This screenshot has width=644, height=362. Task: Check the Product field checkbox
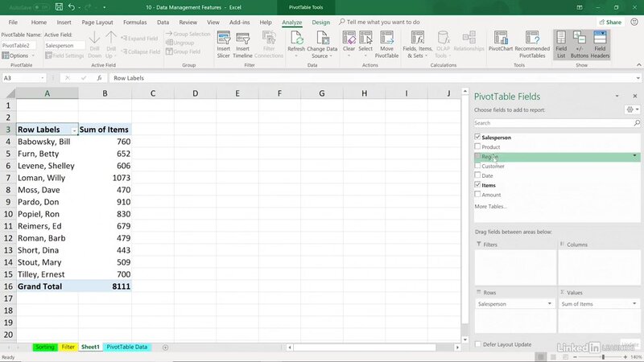478,147
